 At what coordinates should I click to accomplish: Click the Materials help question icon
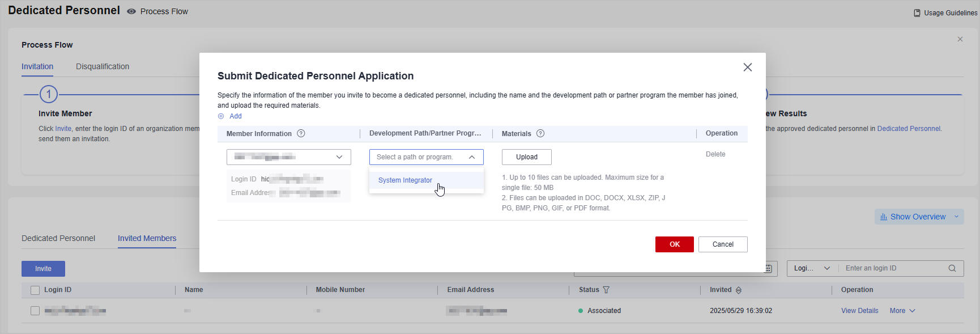540,134
